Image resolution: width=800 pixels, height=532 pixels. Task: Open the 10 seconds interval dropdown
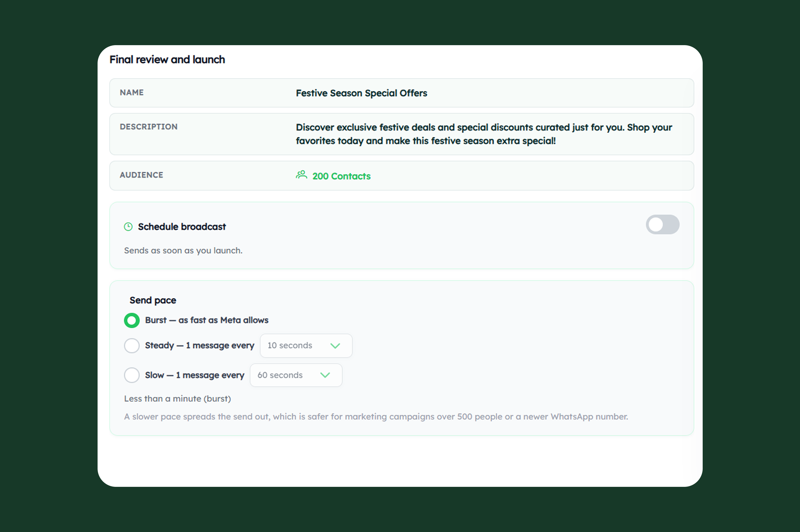point(306,345)
